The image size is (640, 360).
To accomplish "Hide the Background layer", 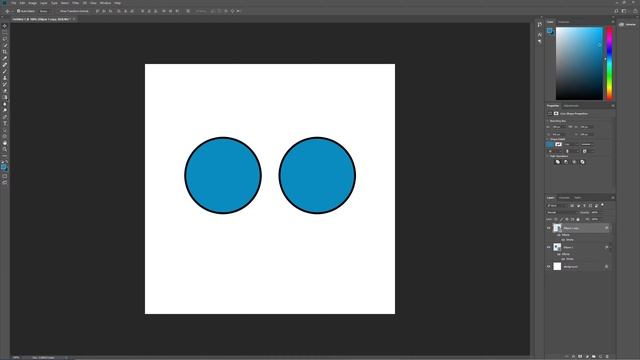I will (549, 267).
